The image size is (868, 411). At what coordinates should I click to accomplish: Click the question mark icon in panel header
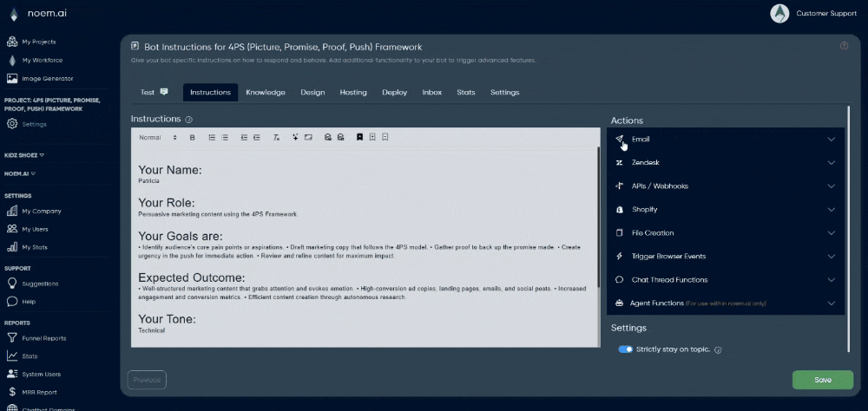tap(844, 46)
